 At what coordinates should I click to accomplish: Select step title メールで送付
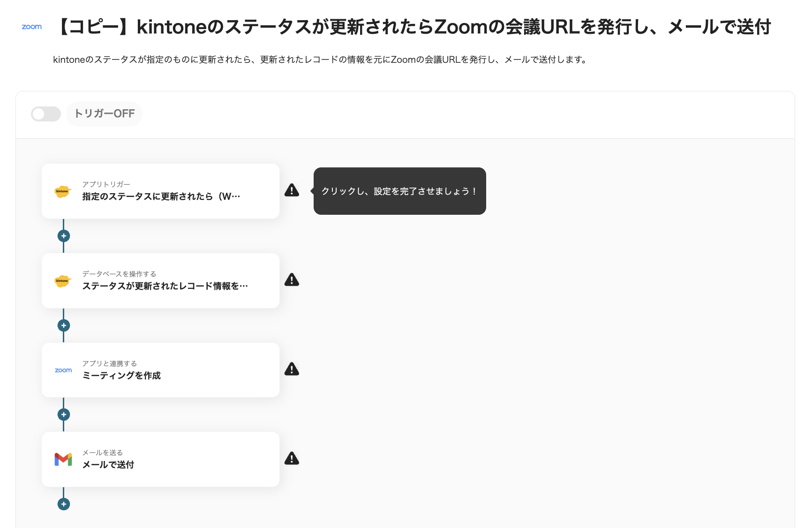108,465
